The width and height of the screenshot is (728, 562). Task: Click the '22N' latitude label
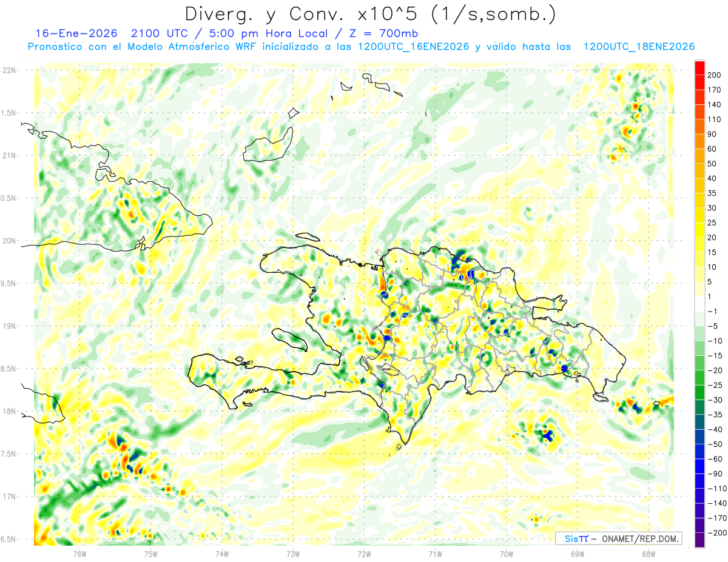pyautogui.click(x=8, y=70)
